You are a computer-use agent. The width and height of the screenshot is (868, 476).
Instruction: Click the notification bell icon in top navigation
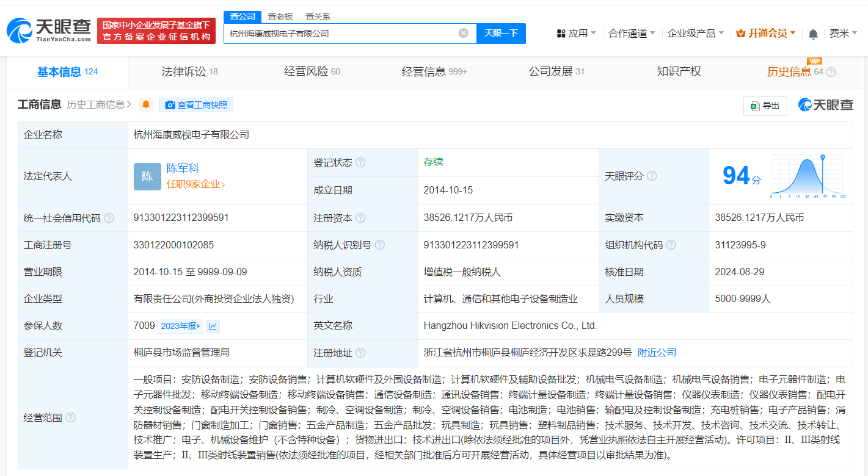pyautogui.click(x=812, y=33)
